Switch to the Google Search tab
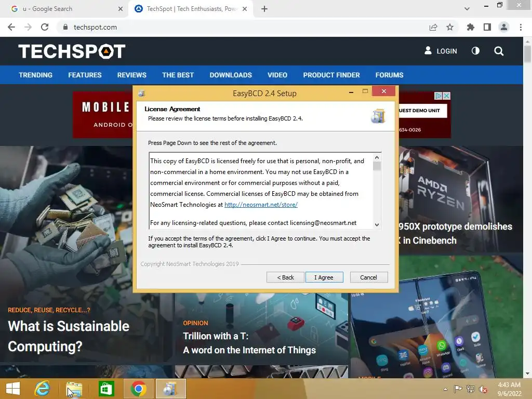The height and width of the screenshot is (399, 532). click(64, 9)
